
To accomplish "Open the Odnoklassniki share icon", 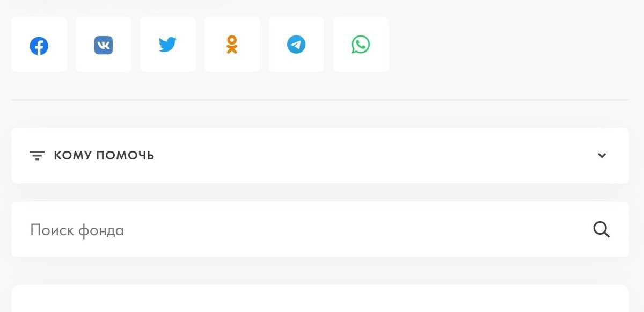I will point(232,45).
